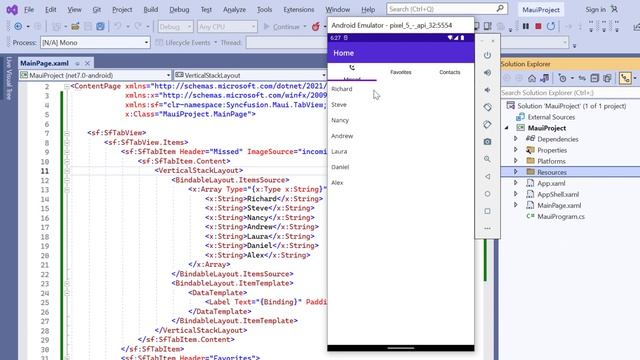Click the Pause debugging button
This screenshot has width=640, height=360.
coord(526,27)
